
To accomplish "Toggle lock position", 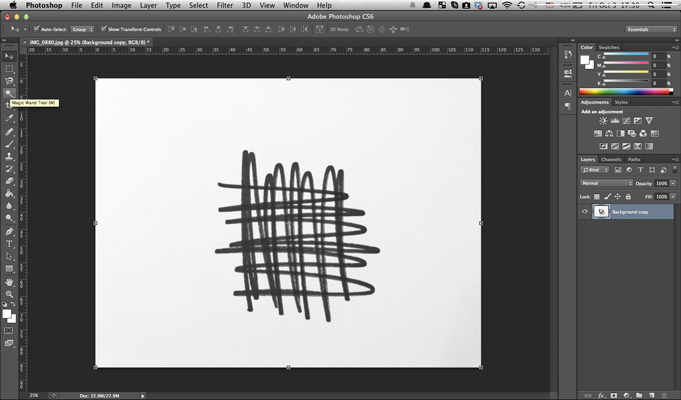I will click(618, 197).
